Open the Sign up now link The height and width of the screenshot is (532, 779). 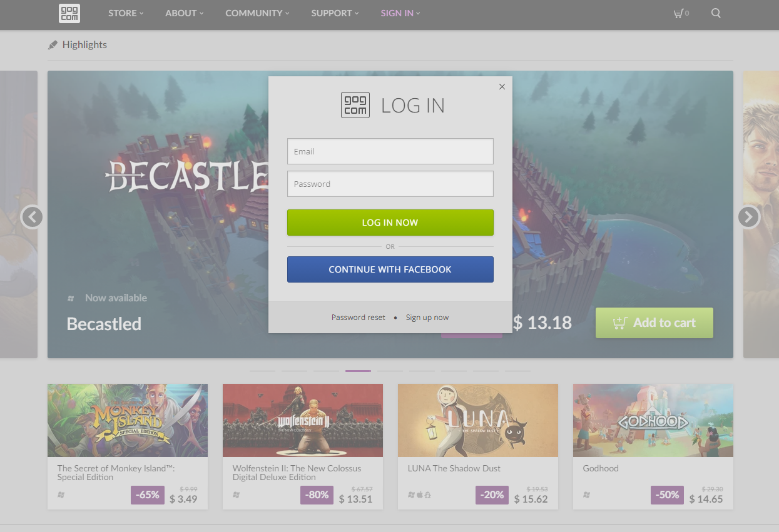point(427,318)
